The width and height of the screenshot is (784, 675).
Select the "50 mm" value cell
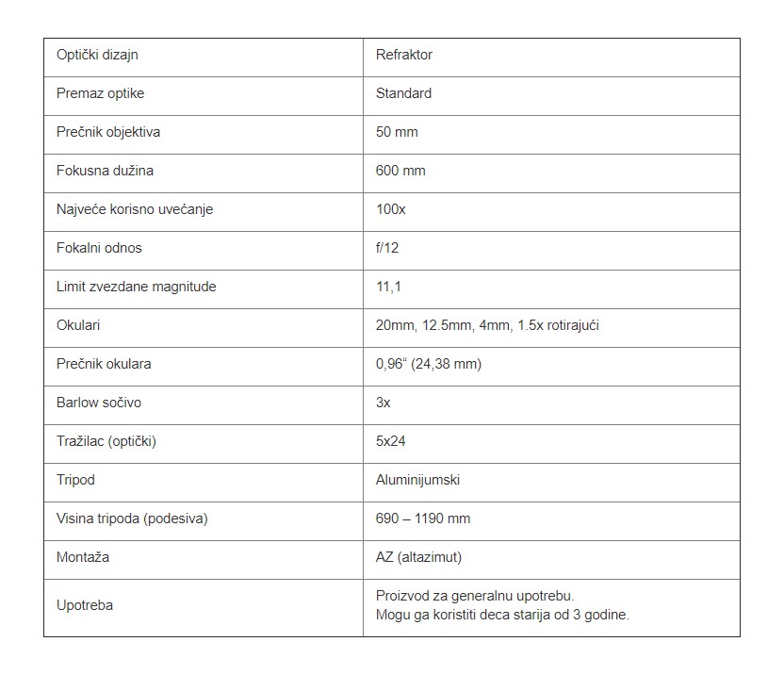397,132
